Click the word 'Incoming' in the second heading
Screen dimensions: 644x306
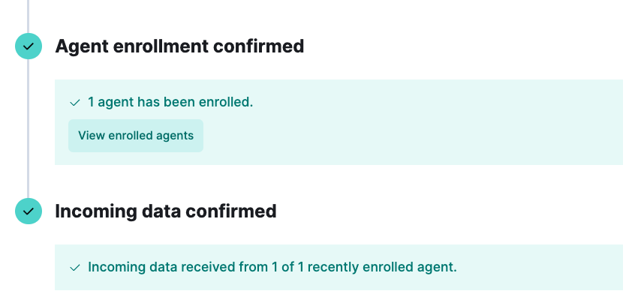coord(92,211)
